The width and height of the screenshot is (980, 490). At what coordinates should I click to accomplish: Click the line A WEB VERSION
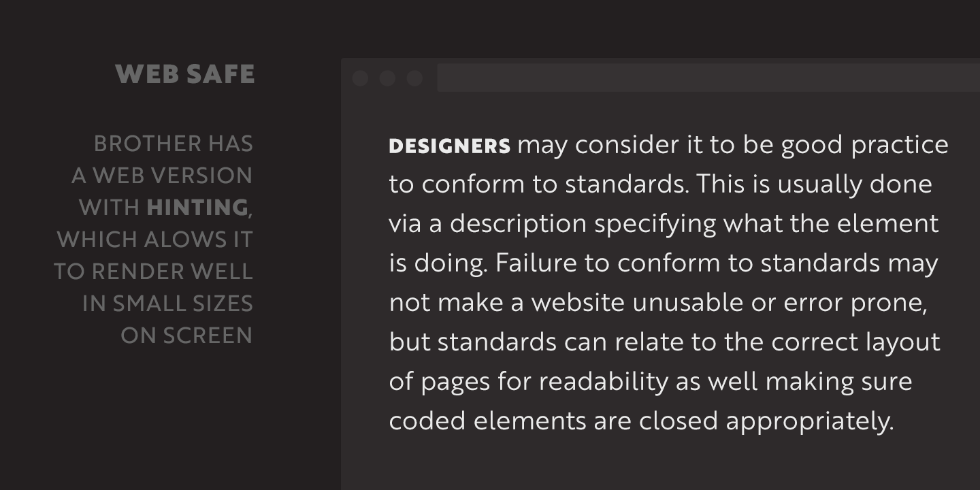click(x=162, y=176)
